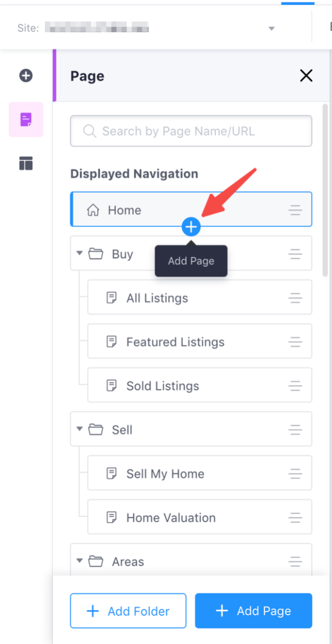
Task: Click the drag handle on Sold Listings row
Action: (x=295, y=386)
